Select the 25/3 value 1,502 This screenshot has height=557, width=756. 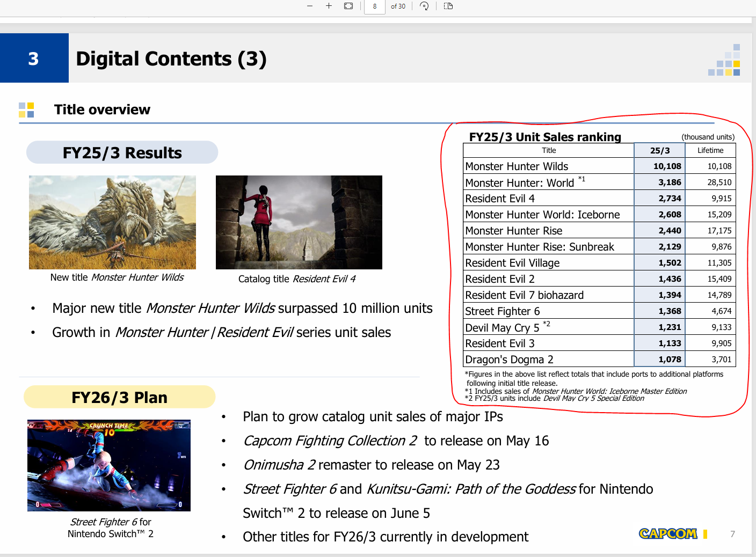(x=670, y=263)
